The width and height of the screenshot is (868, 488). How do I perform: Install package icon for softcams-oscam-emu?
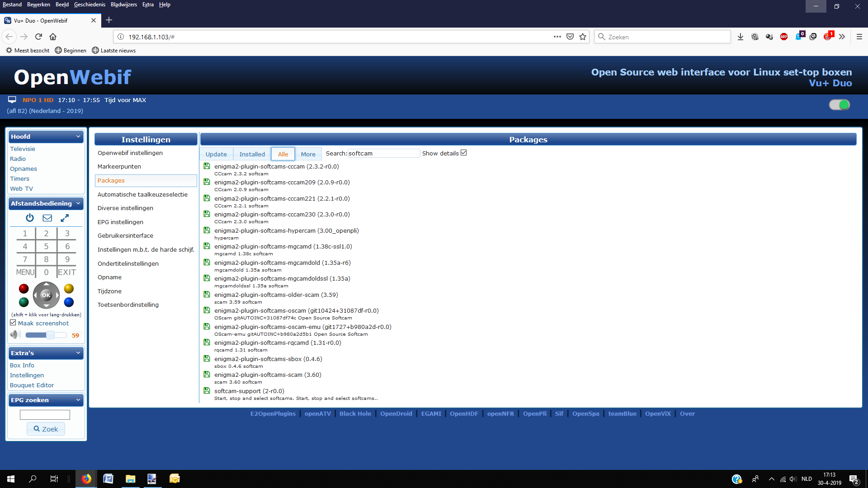(x=207, y=327)
